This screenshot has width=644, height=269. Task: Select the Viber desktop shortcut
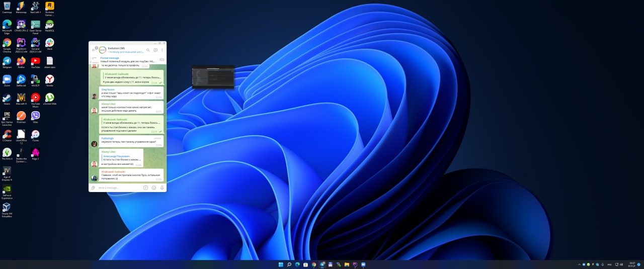tap(35, 117)
